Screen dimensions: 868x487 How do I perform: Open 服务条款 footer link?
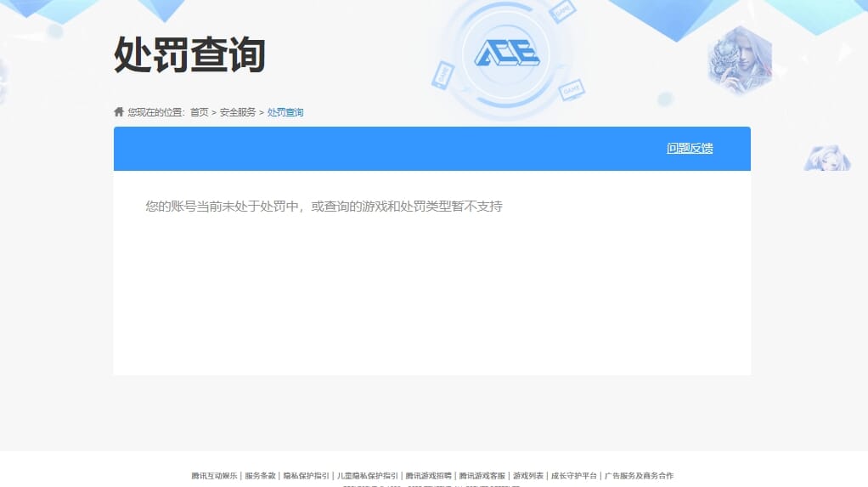[260, 475]
